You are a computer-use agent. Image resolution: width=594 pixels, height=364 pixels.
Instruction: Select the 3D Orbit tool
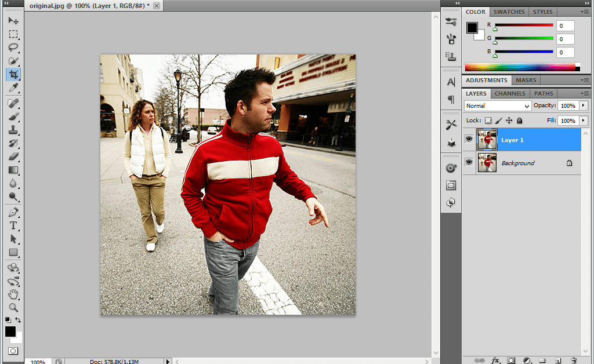[x=13, y=281]
